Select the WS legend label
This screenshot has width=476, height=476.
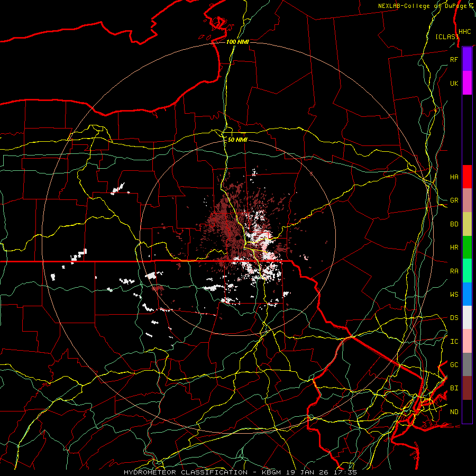(x=454, y=295)
